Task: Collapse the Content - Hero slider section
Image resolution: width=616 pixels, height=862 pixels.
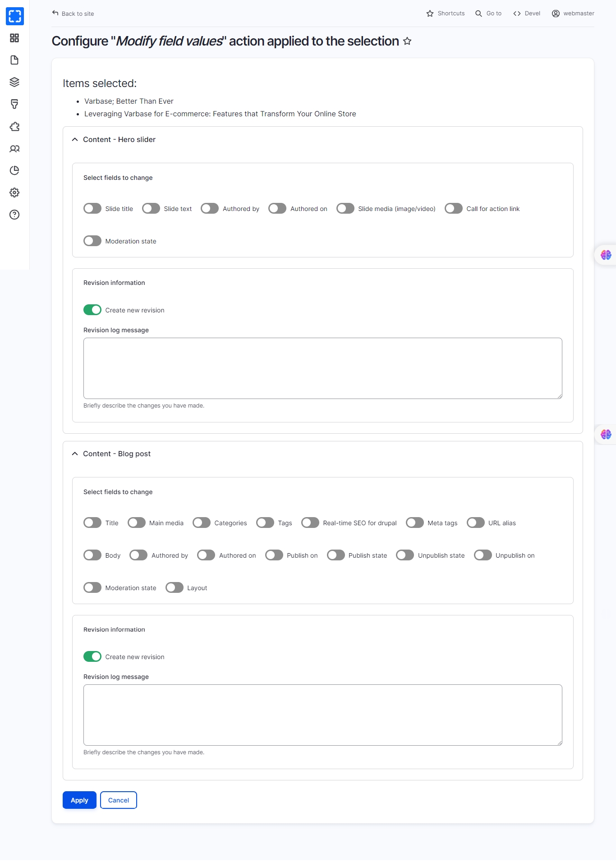Action: tap(114, 140)
